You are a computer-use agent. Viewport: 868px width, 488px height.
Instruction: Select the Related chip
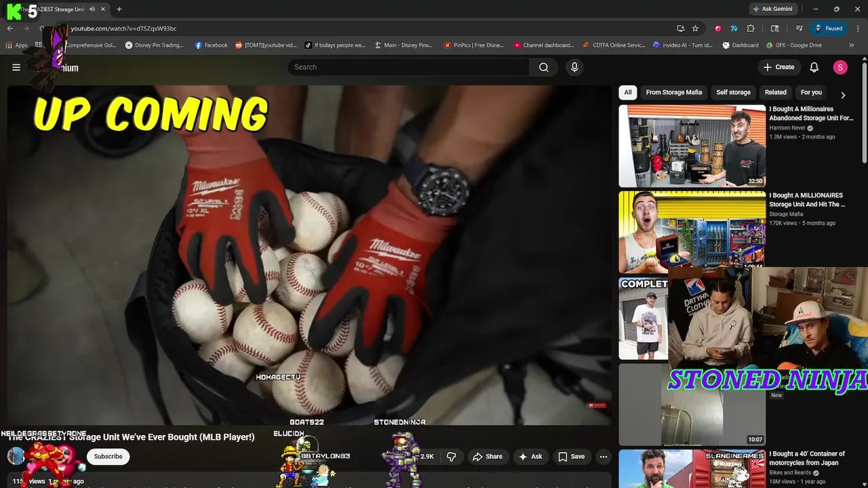pyautogui.click(x=776, y=92)
